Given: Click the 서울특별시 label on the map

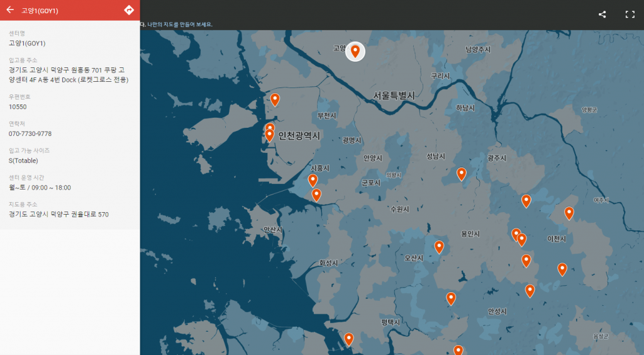Looking at the screenshot, I should click(394, 96).
